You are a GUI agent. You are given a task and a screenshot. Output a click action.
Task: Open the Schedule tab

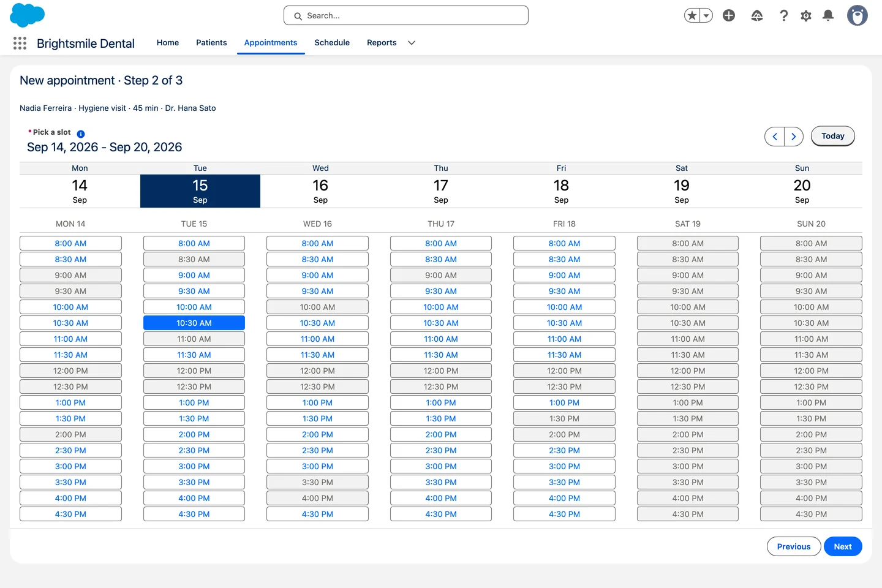332,43
